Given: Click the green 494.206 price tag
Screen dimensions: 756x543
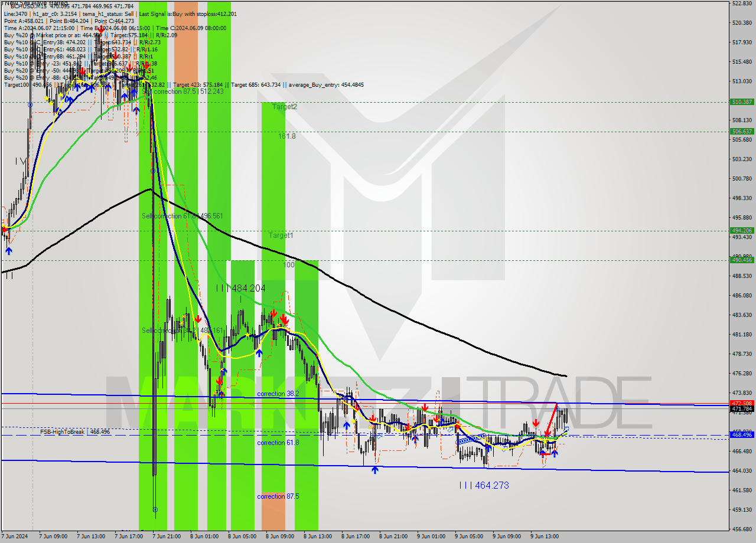Looking at the screenshot, I should pos(742,231).
